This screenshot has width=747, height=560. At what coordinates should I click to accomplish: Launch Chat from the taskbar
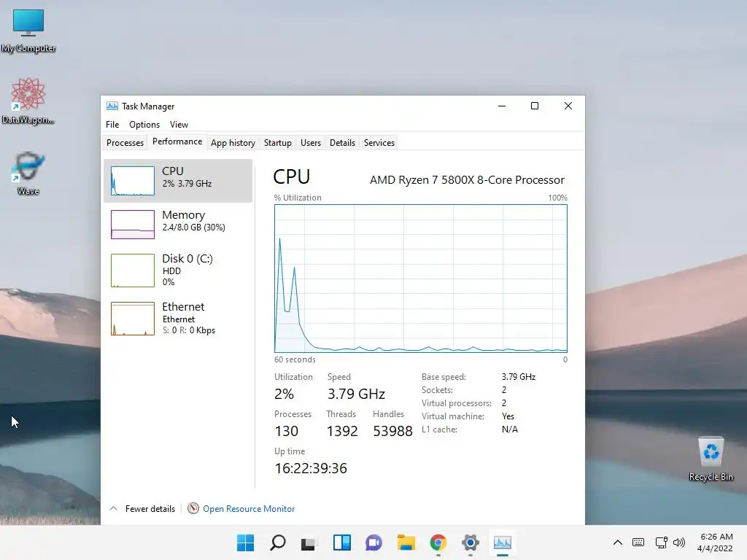click(x=374, y=542)
